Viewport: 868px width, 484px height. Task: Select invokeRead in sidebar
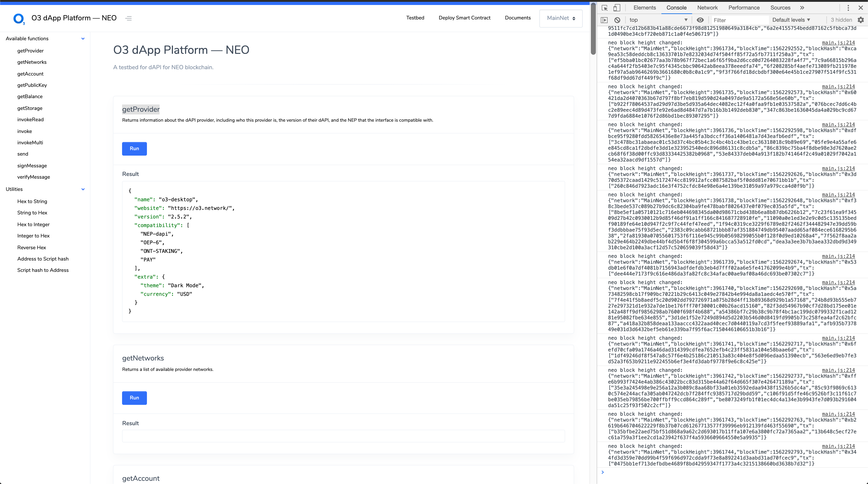(30, 120)
